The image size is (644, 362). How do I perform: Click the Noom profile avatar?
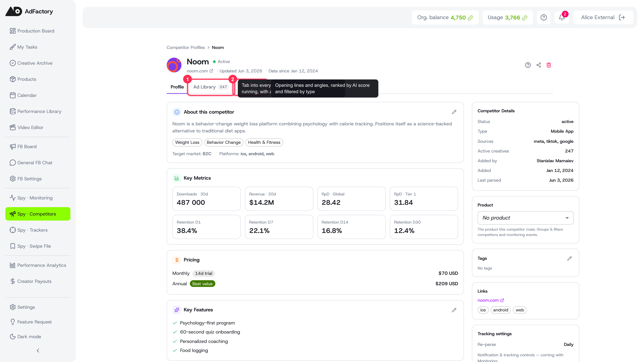174,65
